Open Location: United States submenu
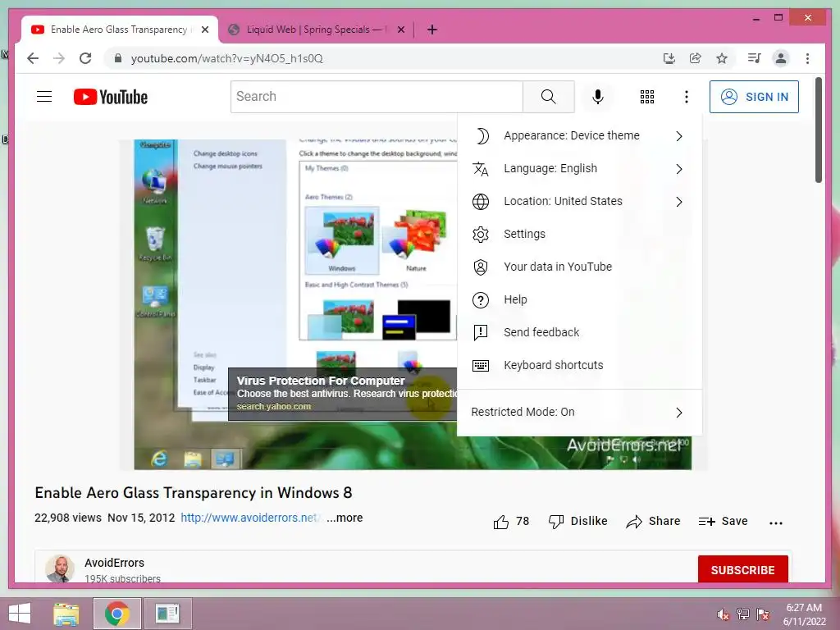The image size is (840, 630). (x=579, y=202)
